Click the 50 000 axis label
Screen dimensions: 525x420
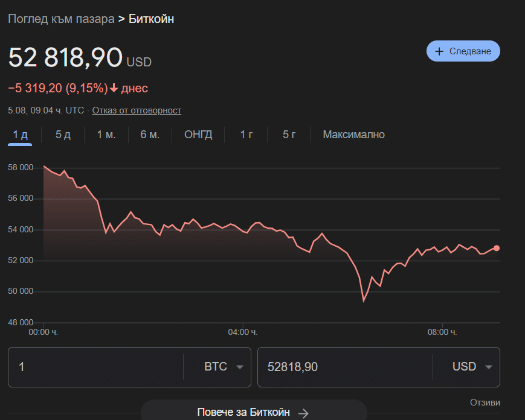pos(21,291)
